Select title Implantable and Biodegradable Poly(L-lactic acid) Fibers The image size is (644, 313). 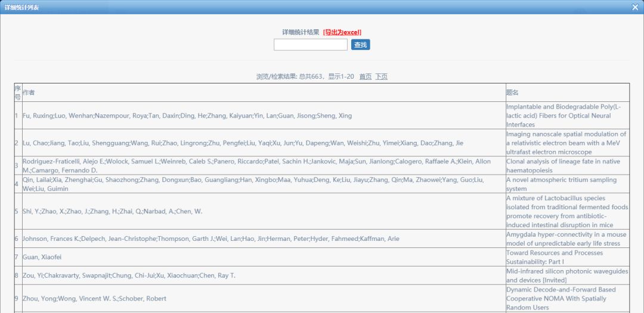coord(567,116)
